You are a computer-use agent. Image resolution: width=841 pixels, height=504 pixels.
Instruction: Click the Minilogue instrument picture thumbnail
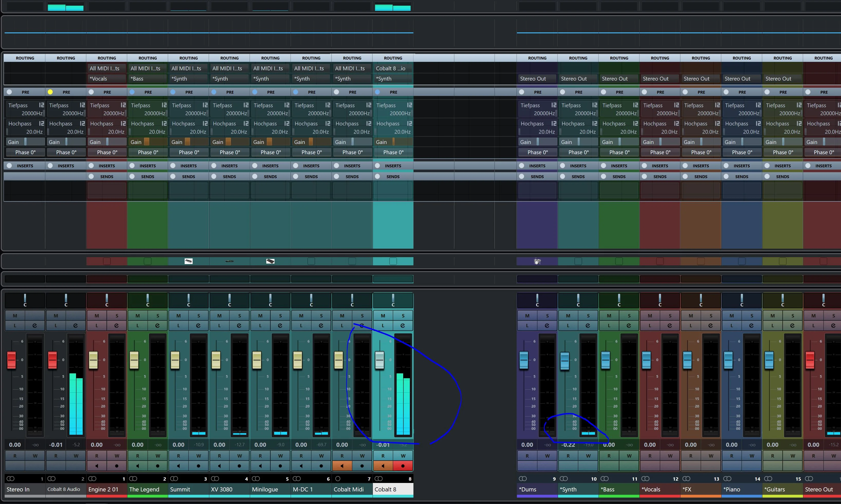click(x=270, y=261)
